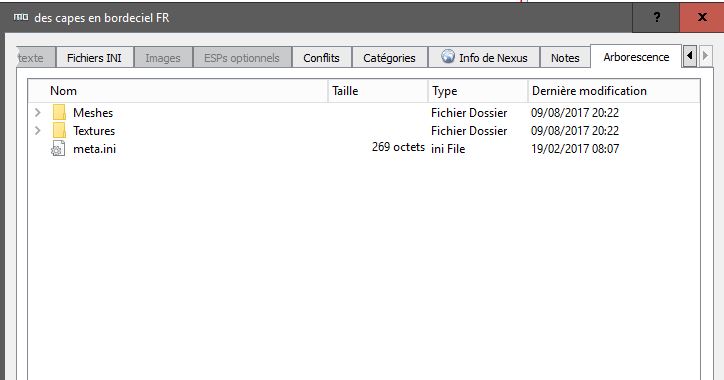Click the partially visible texte tab
Screen dimensions: 724x380
click(36, 58)
